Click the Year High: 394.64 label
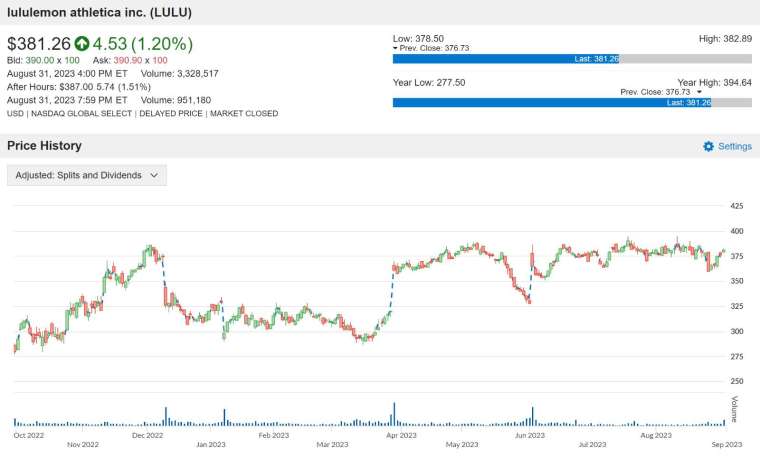The width and height of the screenshot is (760, 457). pos(714,82)
